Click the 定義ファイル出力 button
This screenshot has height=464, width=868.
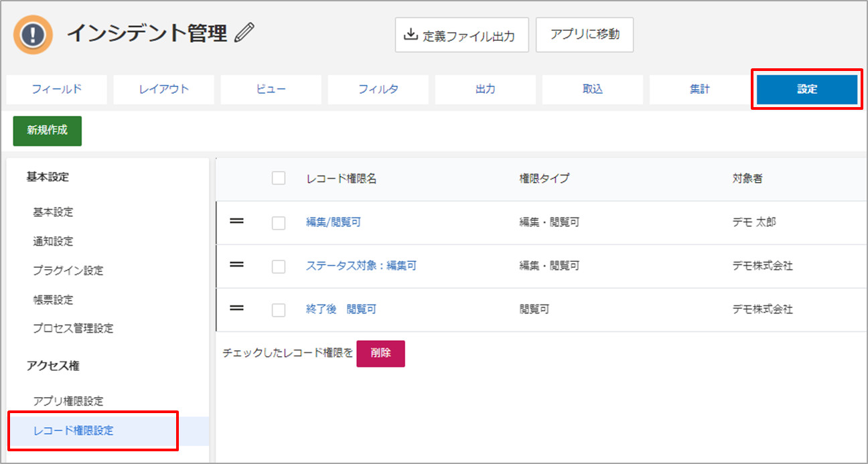[462, 35]
